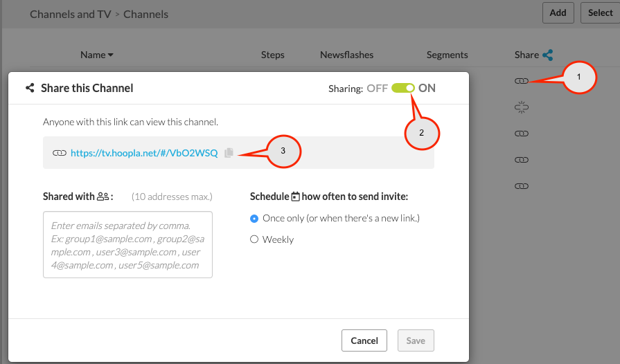Click the ON label of the sharing switch

click(427, 88)
